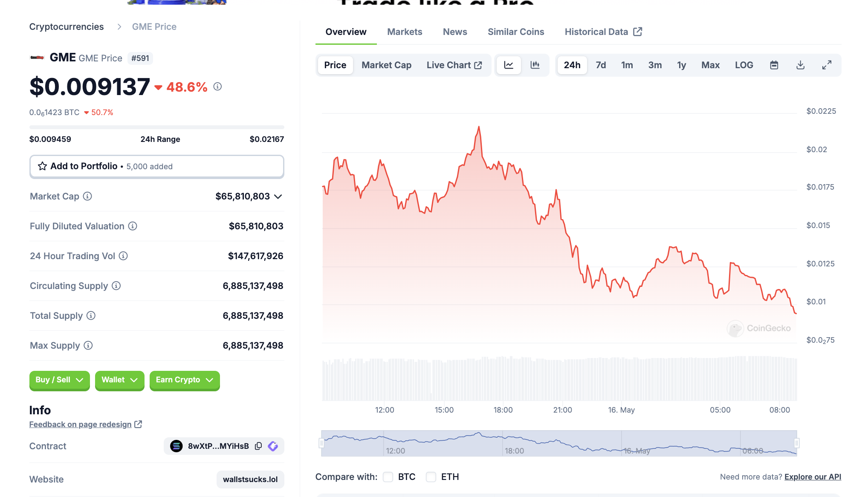Open the Explore our API link
This screenshot has height=497, width=868.
[813, 477]
